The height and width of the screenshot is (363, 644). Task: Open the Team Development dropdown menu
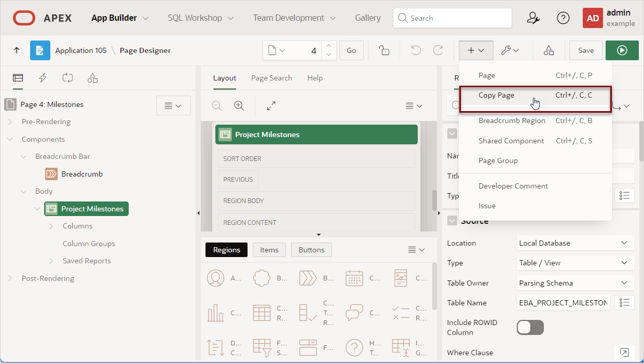[294, 18]
